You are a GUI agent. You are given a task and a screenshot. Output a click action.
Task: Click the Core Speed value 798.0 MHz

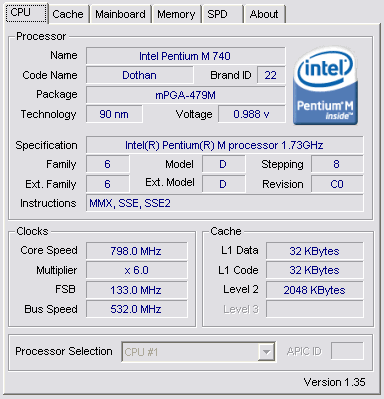click(137, 251)
